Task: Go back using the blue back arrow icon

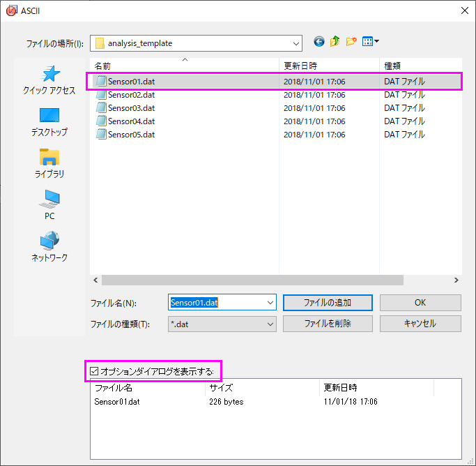Action: [x=318, y=41]
